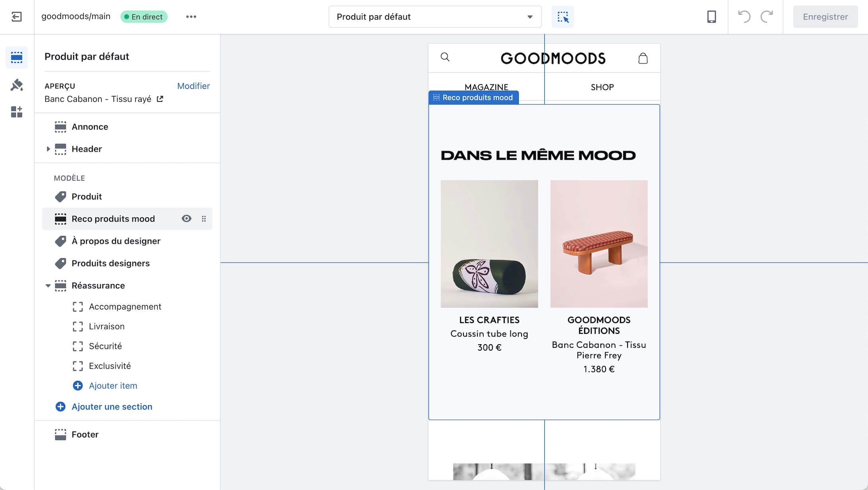Screen dimensions: 868x490
Task: Click the En direct status badge
Action: click(x=144, y=17)
